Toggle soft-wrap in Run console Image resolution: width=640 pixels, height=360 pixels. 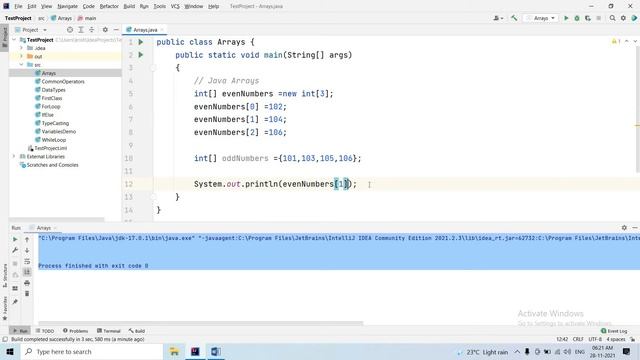pos(27,261)
